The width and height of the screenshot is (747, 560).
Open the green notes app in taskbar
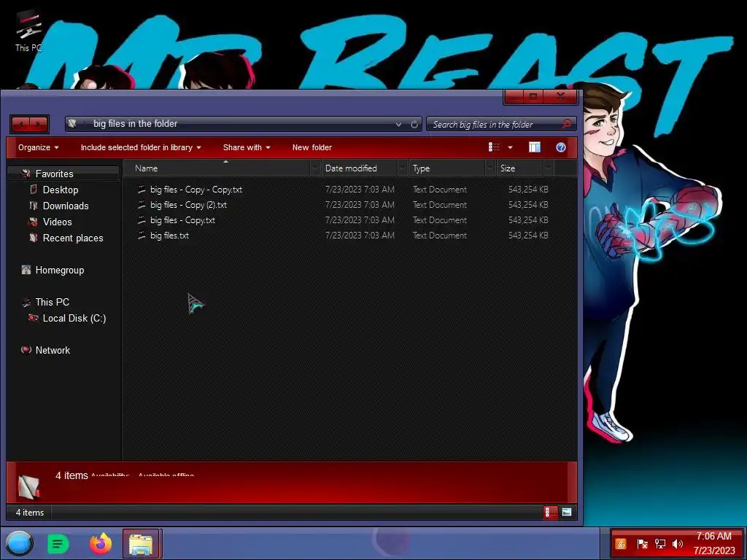(x=58, y=544)
